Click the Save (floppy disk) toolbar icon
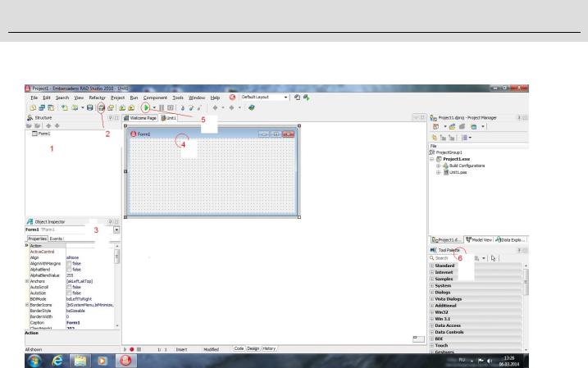 (90, 108)
